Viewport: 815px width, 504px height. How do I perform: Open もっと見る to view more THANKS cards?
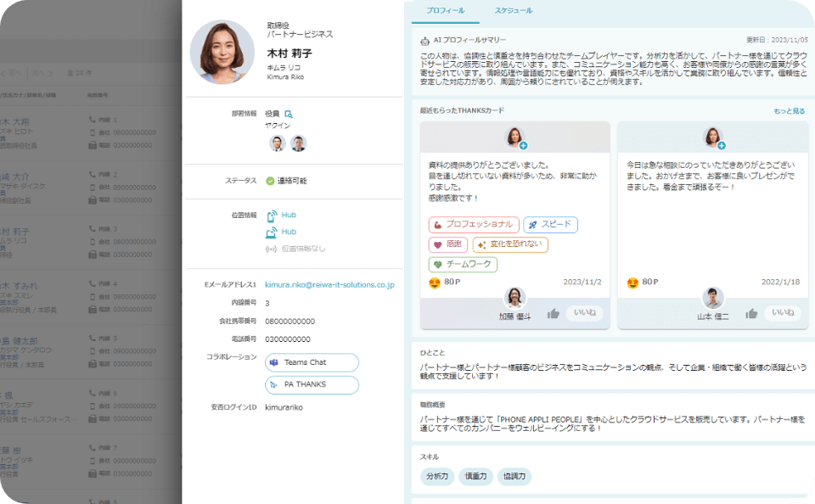790,111
